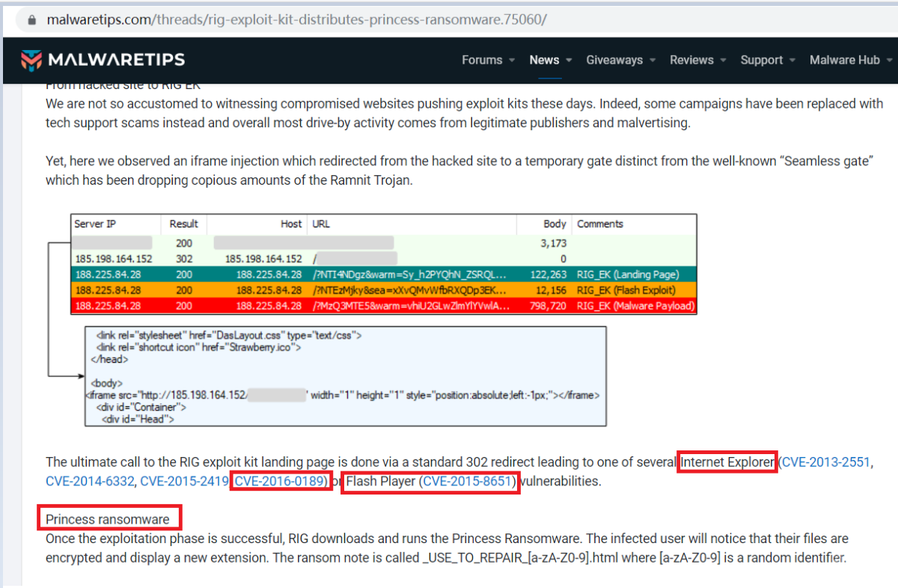Viewport: 898px width, 588px height.
Task: Click the Internet Explorer text
Action: pos(728,462)
